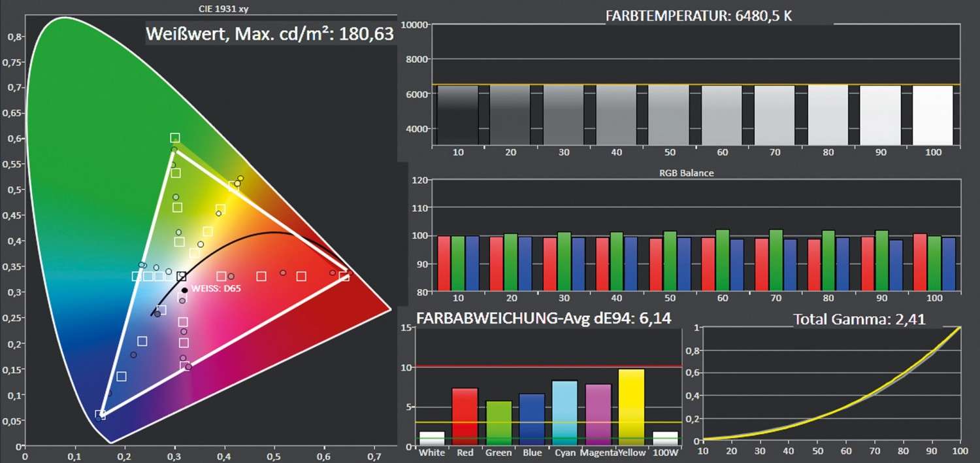Click the "10000" axis value in color temperature chart

(x=415, y=25)
